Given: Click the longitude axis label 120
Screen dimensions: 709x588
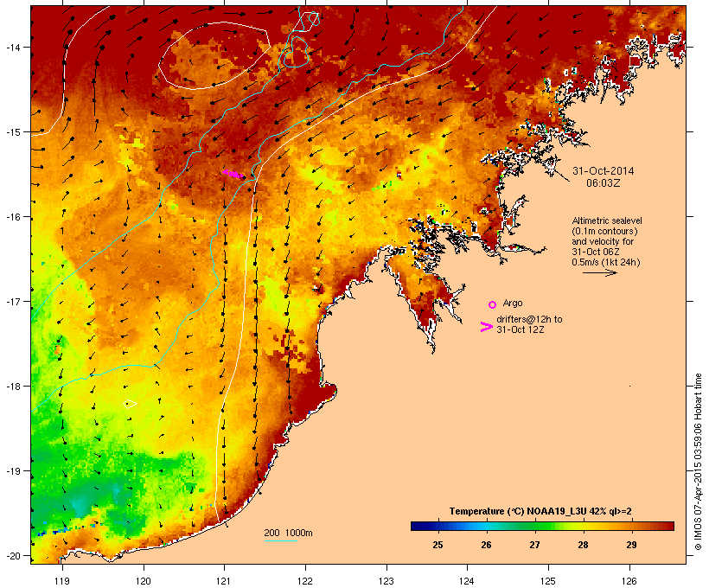Looking at the screenshot, I should pos(144,581).
